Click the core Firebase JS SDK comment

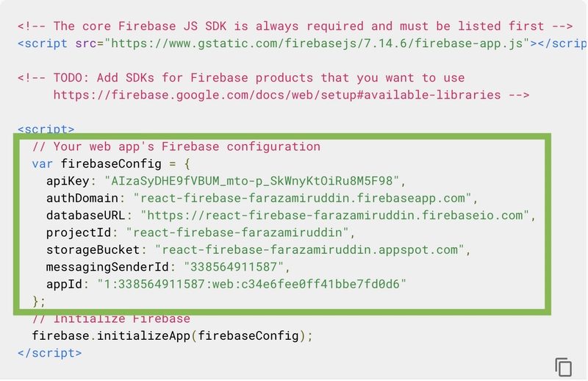click(295, 26)
